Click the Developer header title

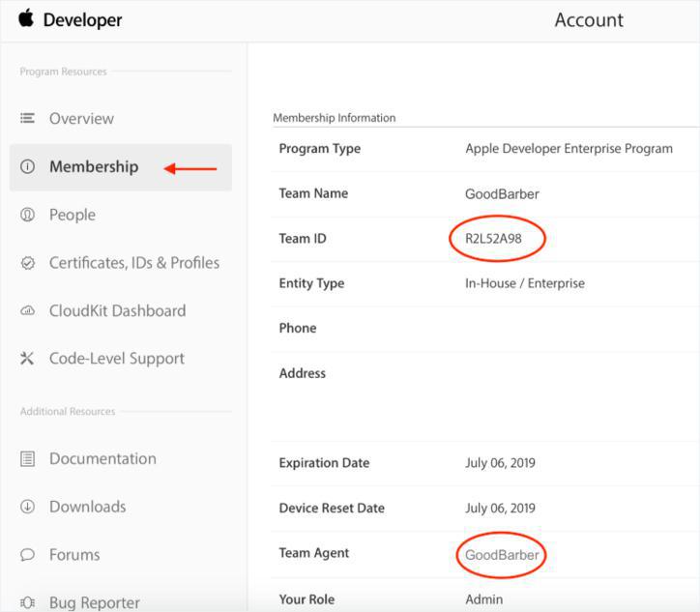point(82,19)
